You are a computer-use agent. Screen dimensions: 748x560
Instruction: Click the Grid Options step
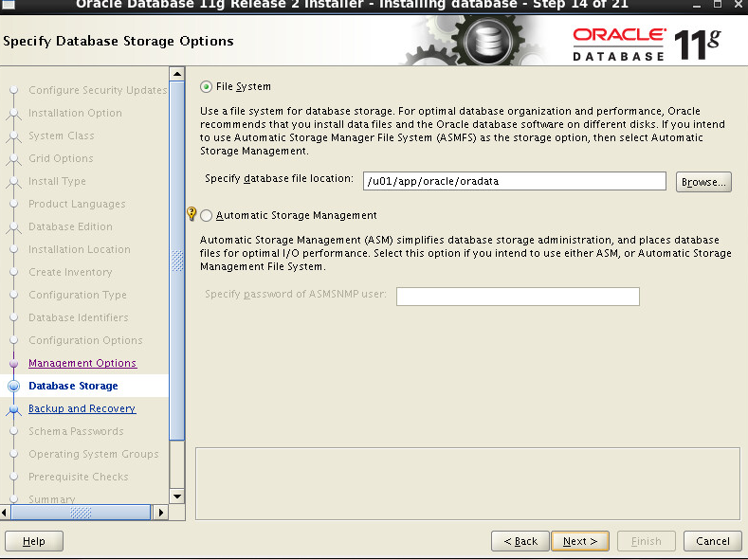point(61,158)
